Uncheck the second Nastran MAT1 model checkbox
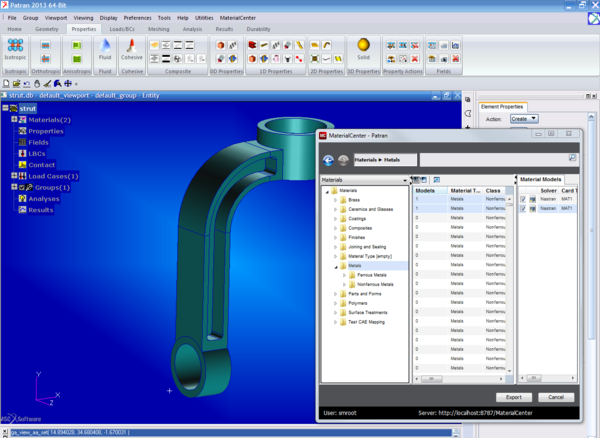600x438 pixels. click(x=522, y=208)
